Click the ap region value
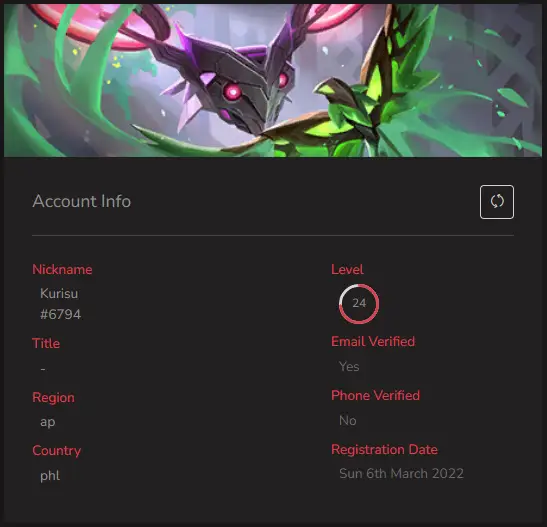 point(47,422)
